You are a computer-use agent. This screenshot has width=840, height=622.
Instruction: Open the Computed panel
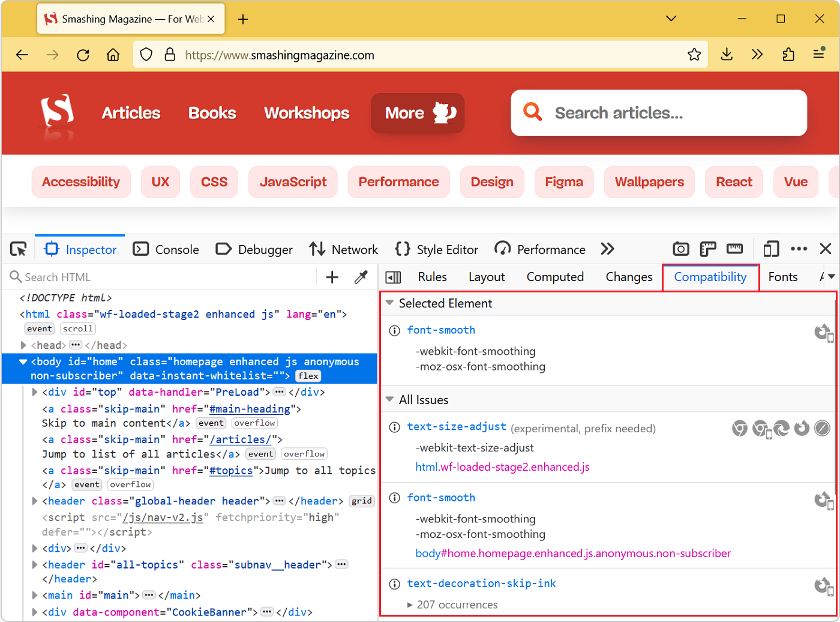point(555,277)
